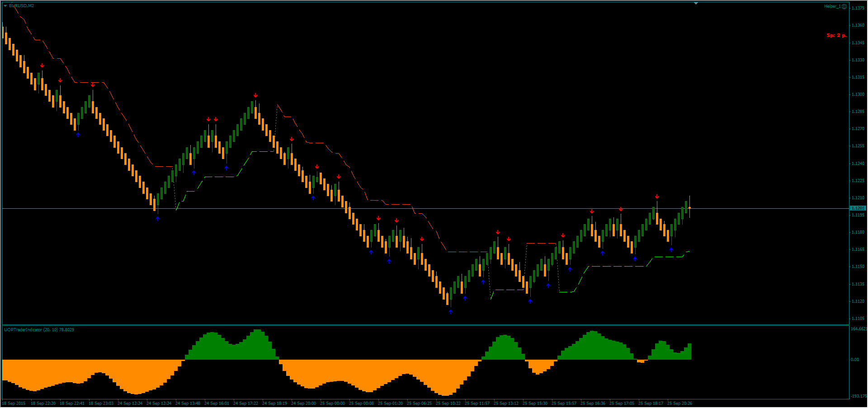Click the grey chart shift triangle marker
868x408 pixels.
click(696, 3)
